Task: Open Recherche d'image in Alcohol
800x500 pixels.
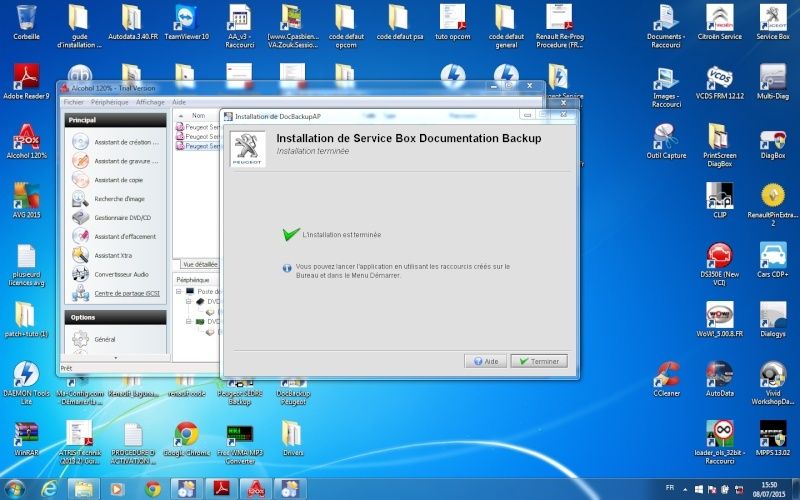Action: 109,198
